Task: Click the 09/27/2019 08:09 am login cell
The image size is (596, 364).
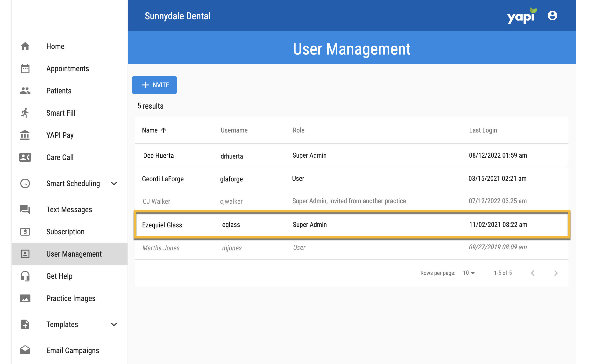Action: pos(497,247)
